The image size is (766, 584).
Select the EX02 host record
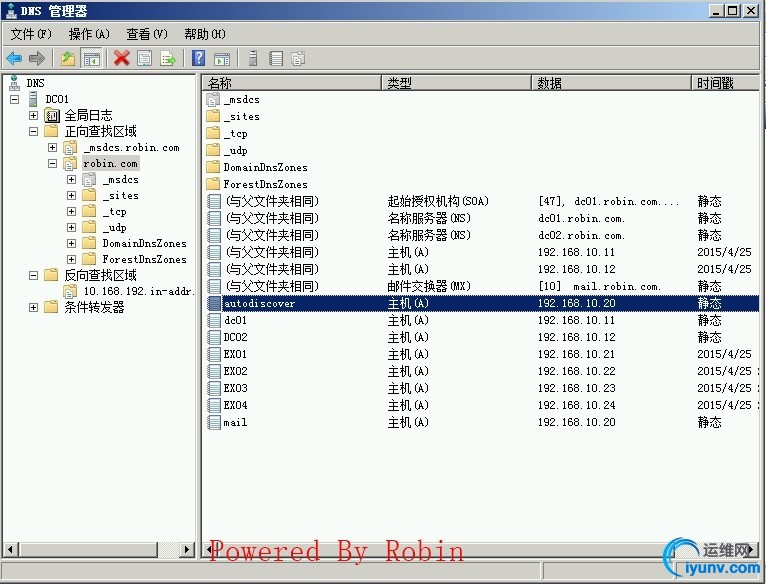pos(481,371)
